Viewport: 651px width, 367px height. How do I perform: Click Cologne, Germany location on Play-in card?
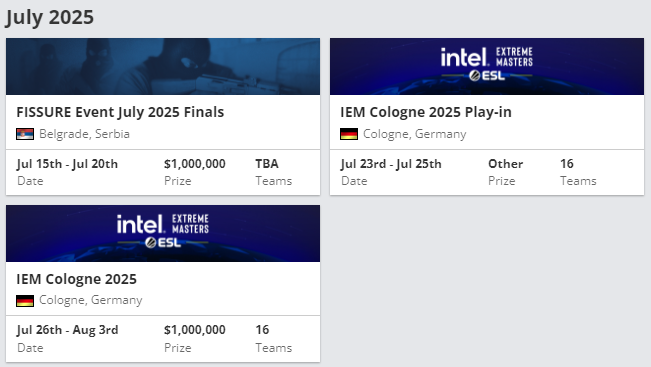(x=414, y=134)
